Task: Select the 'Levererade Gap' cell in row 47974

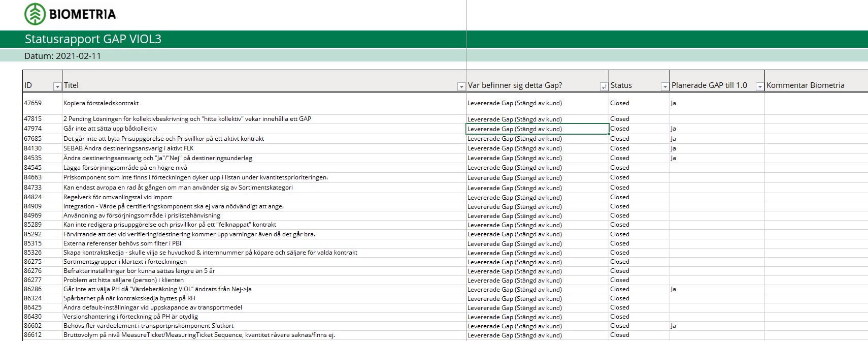Action: pos(537,129)
